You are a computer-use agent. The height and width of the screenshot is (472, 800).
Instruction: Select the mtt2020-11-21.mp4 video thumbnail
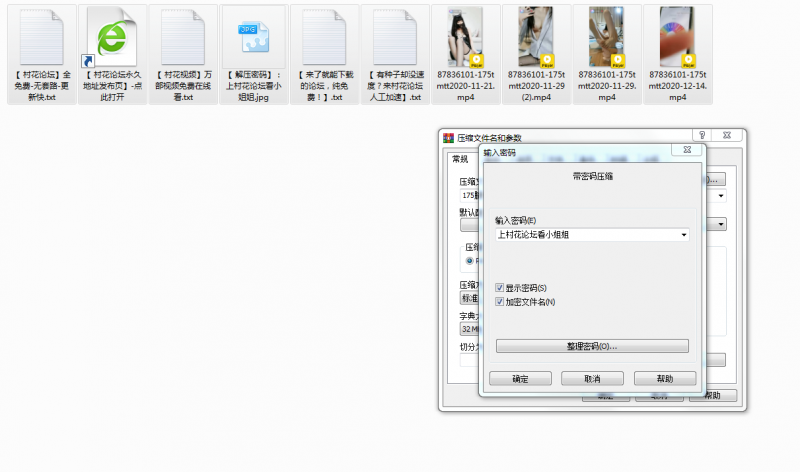tap(465, 37)
